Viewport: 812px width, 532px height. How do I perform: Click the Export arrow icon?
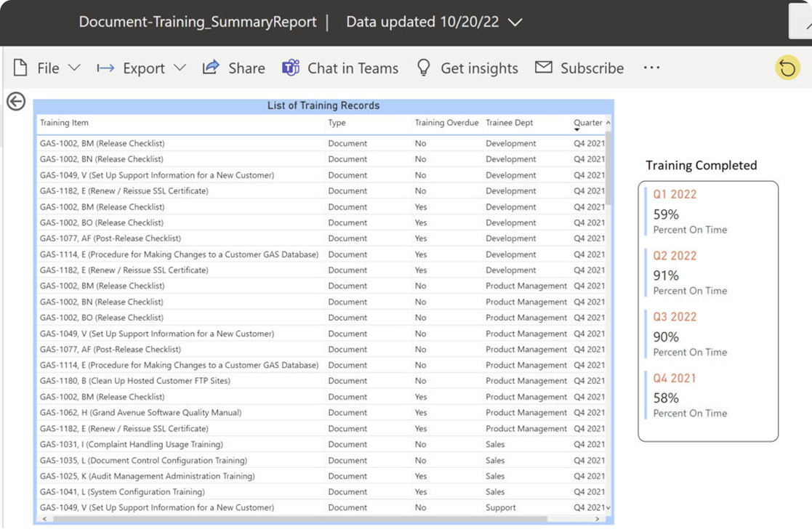[x=105, y=68]
